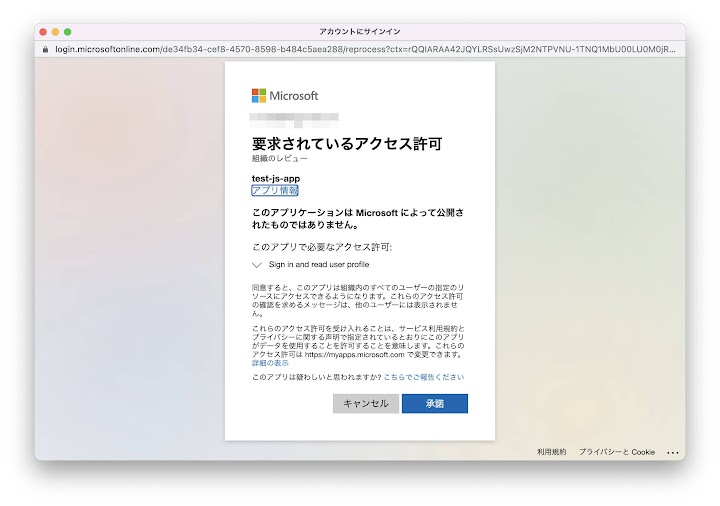Click the 組織のレビュー subtitle text

point(280,158)
